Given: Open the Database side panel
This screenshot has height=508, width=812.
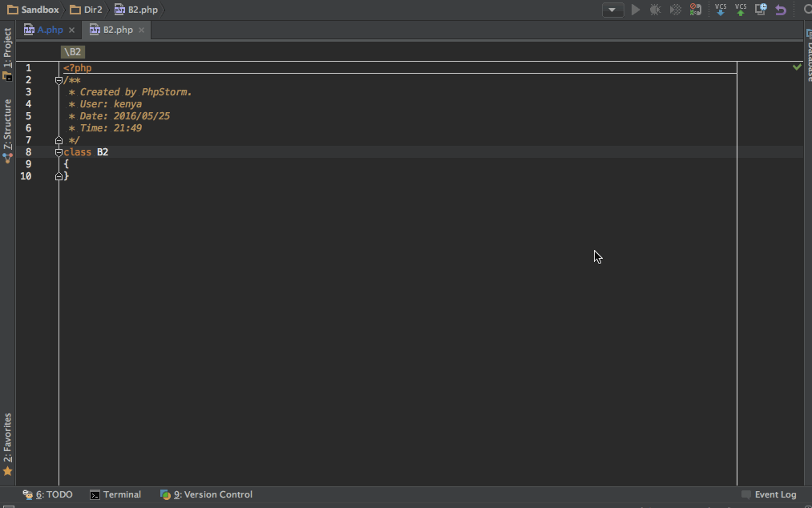Looking at the screenshot, I should click(808, 55).
